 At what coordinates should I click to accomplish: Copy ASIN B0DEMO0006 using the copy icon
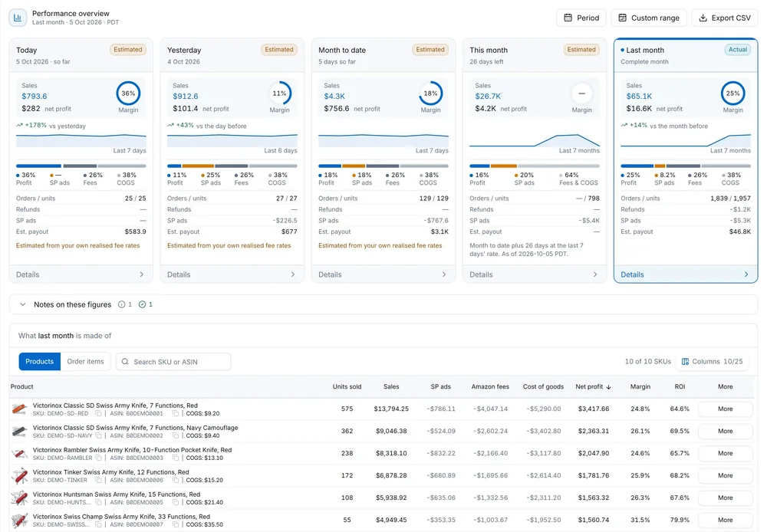(175, 480)
